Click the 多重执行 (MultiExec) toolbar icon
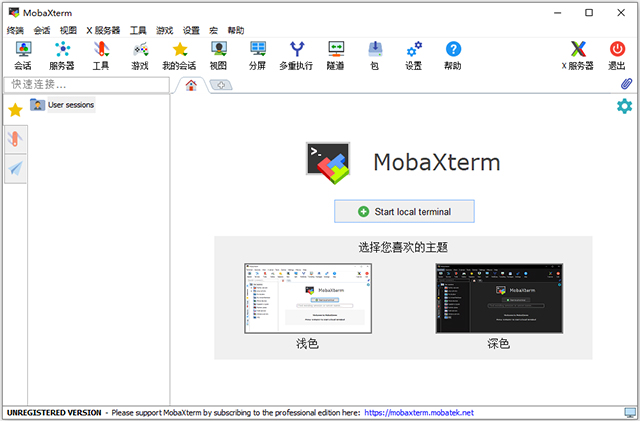This screenshot has height=421, width=640. (297, 56)
